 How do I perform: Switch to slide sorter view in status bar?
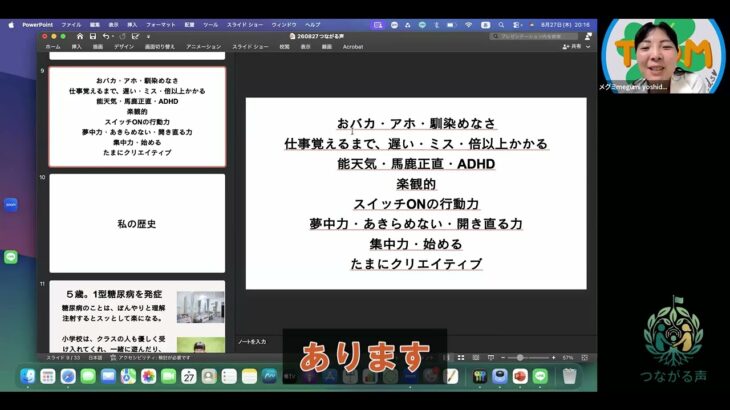pos(460,357)
